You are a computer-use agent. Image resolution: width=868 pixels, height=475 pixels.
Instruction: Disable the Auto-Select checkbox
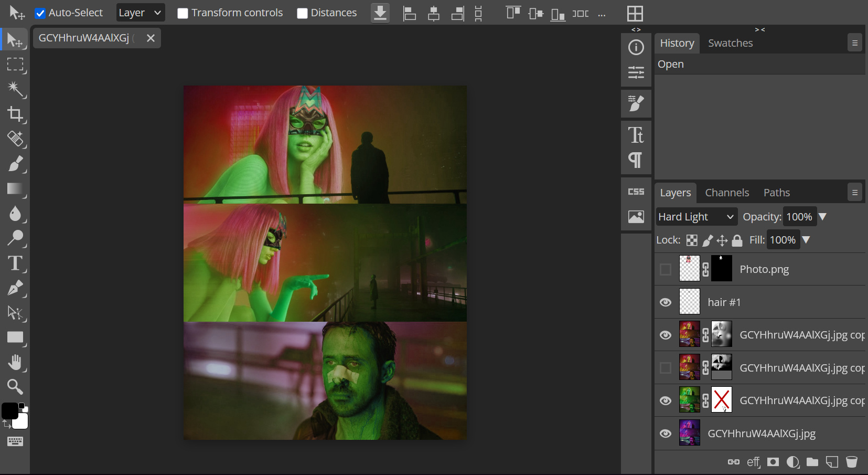(x=40, y=13)
